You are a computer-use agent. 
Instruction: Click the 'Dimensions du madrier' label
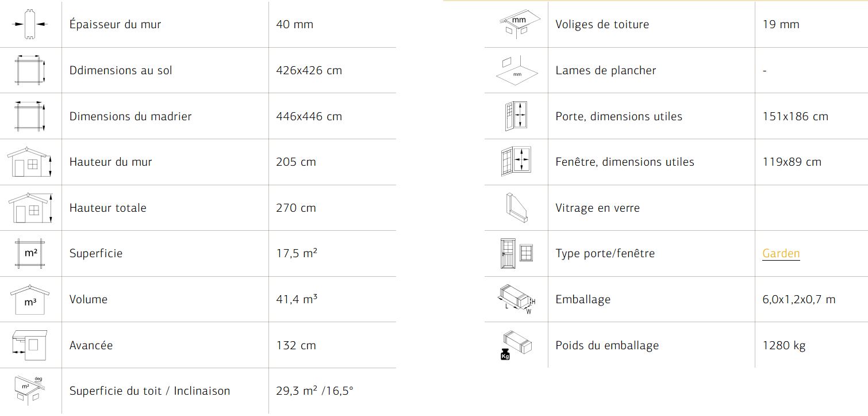[130, 116]
